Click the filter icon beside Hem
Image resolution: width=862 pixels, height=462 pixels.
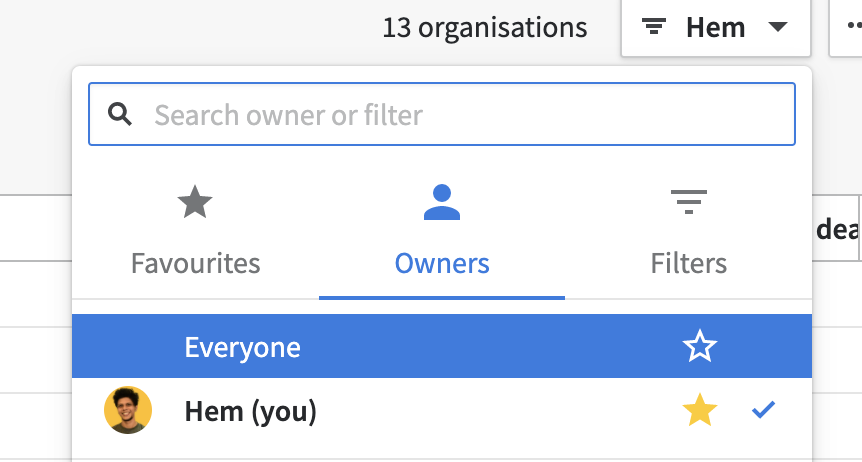pyautogui.click(x=654, y=26)
